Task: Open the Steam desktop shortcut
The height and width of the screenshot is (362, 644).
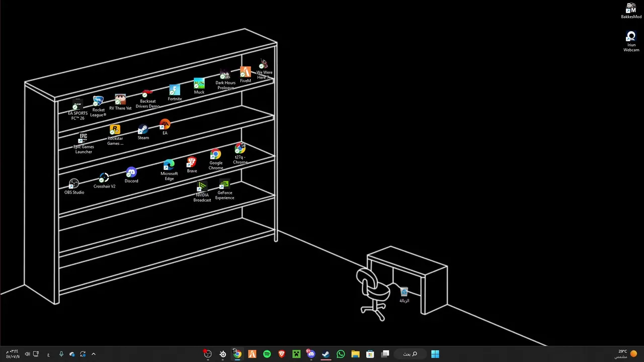Action: pyautogui.click(x=143, y=133)
